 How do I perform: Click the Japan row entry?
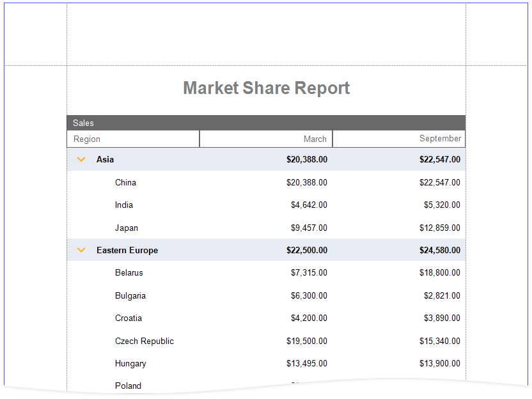126,228
